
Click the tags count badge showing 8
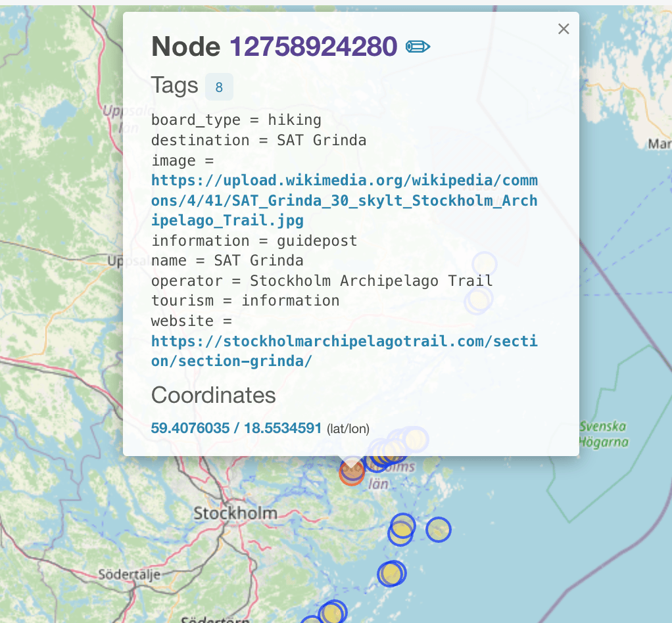tap(219, 87)
